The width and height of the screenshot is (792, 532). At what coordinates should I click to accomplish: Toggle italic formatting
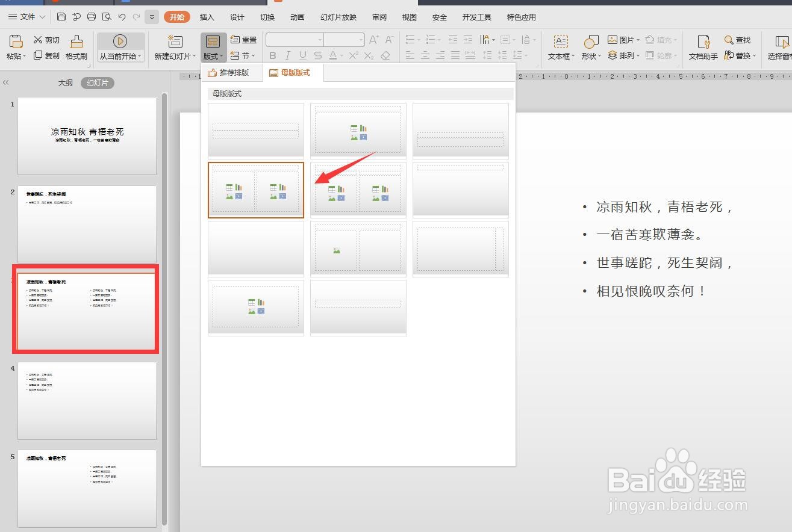[288, 55]
